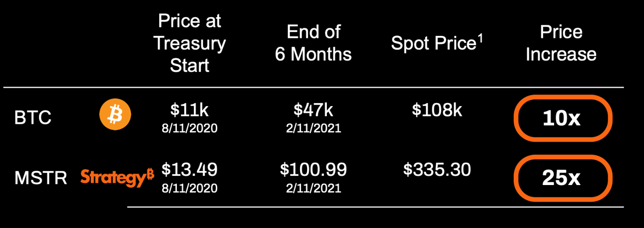Click the 2/11/2021 date under $47k
This screenshot has width=644, height=228.
click(313, 128)
